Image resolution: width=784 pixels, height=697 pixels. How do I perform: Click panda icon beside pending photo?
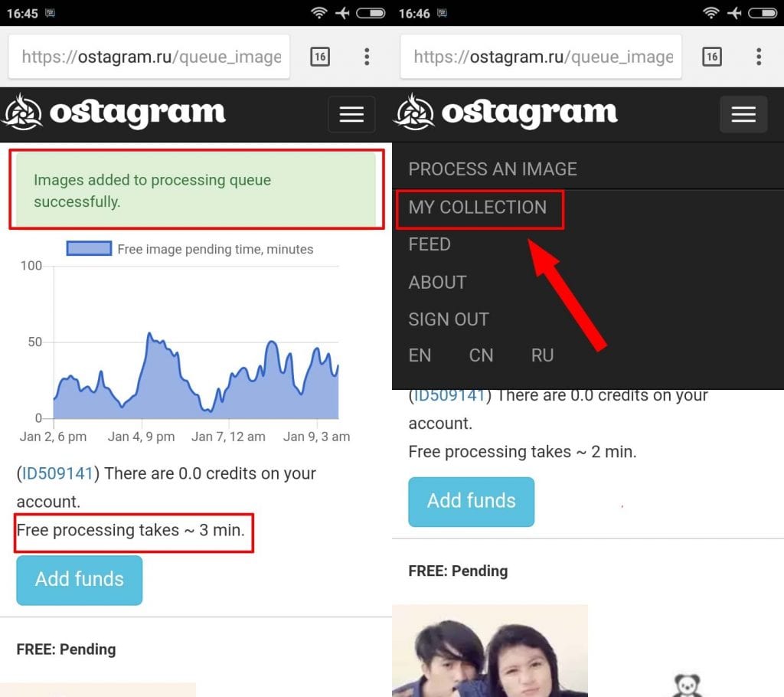tap(687, 686)
